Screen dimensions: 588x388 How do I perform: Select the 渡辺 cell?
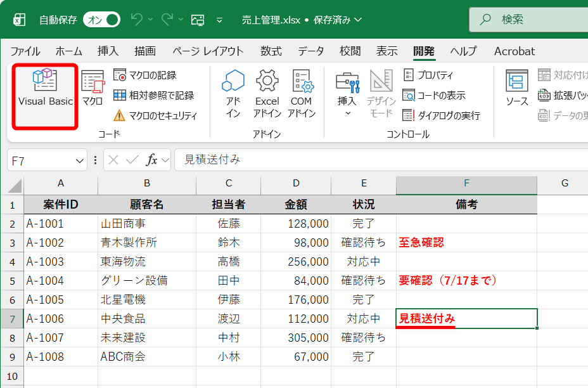[x=228, y=319]
